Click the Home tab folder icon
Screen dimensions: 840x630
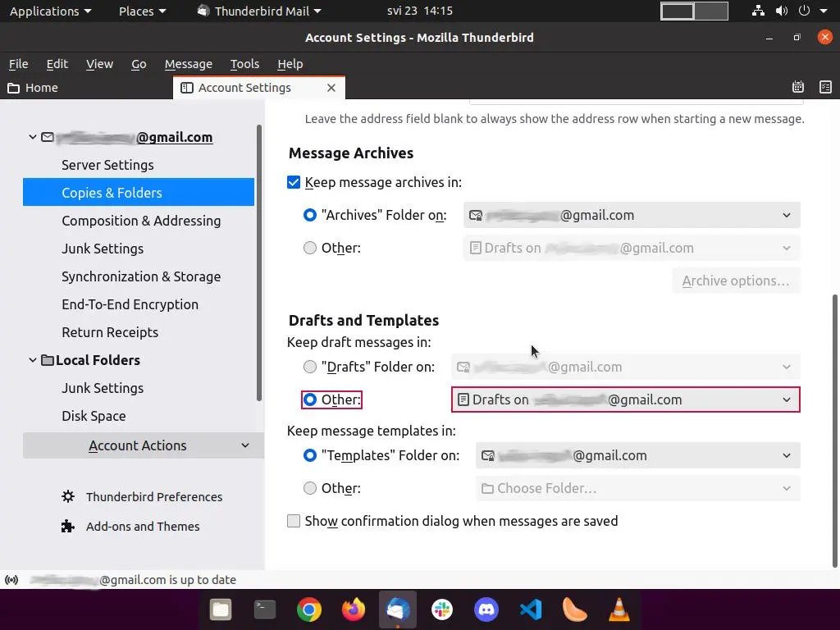coord(13,88)
